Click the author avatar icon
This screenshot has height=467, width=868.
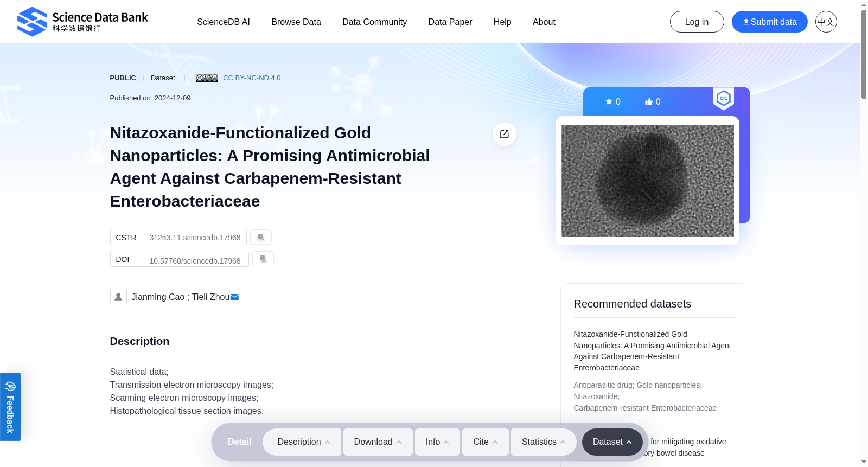118,297
